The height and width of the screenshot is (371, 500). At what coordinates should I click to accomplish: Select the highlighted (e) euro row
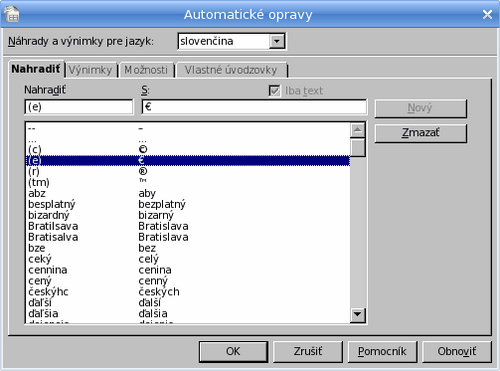tap(188, 161)
